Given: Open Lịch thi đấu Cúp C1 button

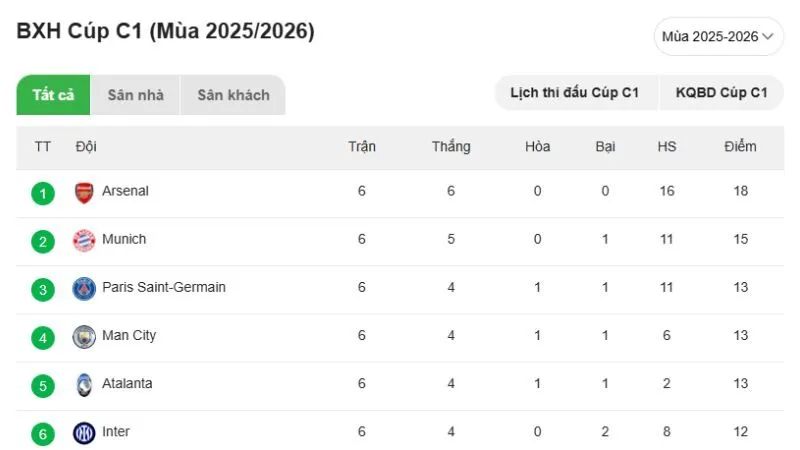Looking at the screenshot, I should pos(575,93).
